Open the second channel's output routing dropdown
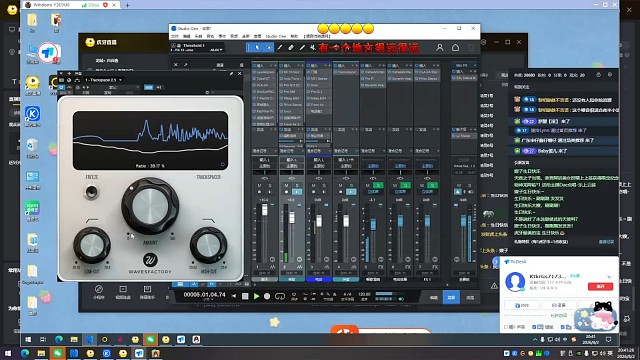This screenshot has width=640, height=360. coord(291,166)
